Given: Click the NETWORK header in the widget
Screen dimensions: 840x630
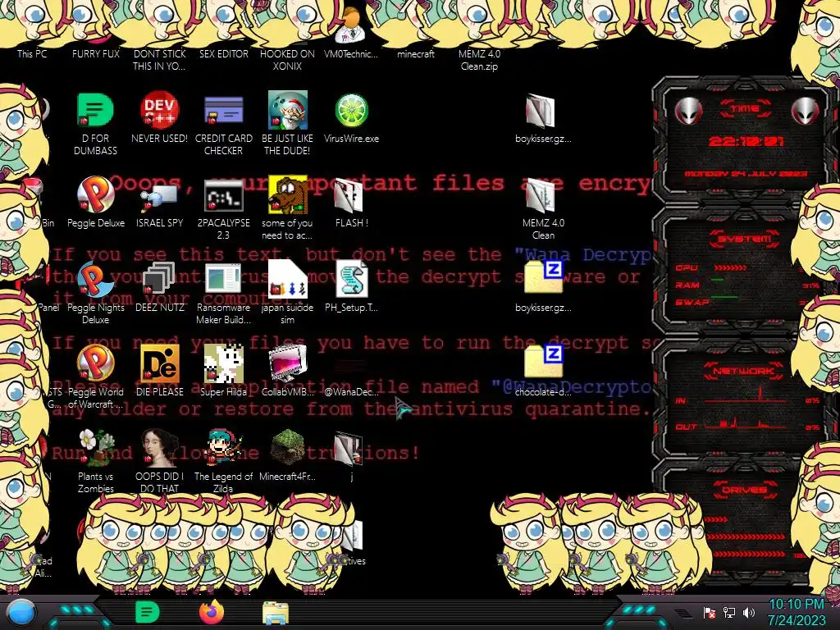Looking at the screenshot, I should [x=743, y=371].
